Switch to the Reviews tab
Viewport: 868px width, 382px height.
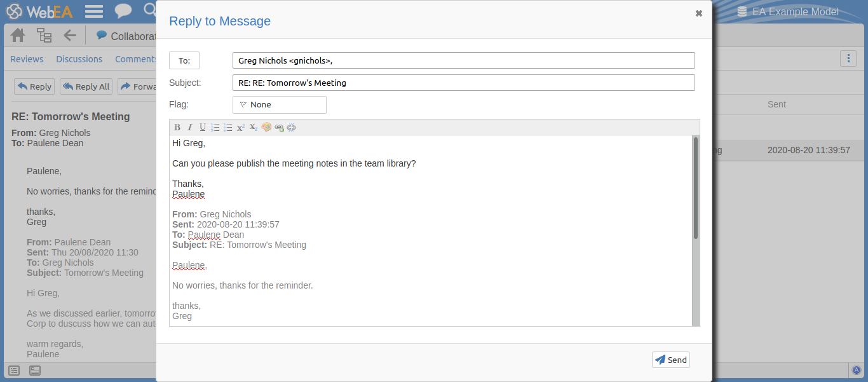(x=27, y=59)
